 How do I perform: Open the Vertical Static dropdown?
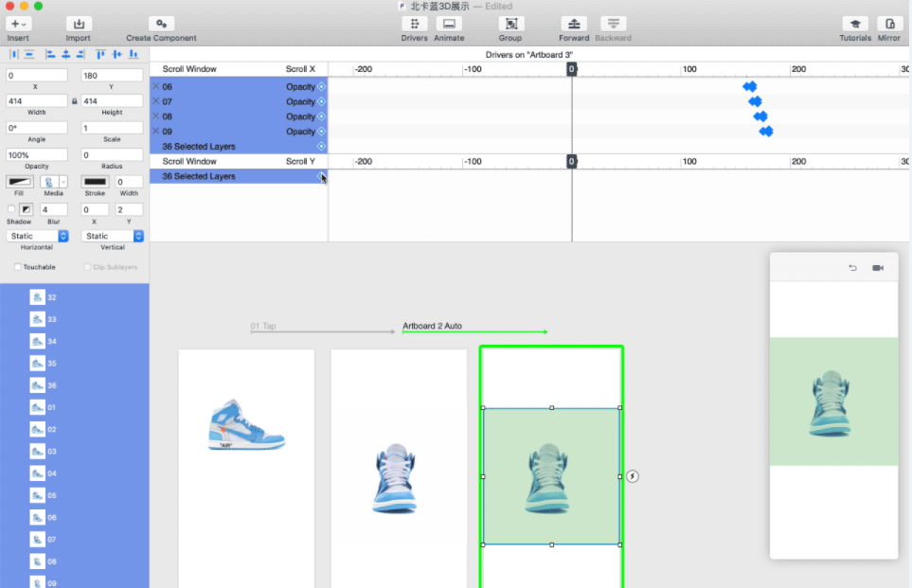click(x=112, y=236)
